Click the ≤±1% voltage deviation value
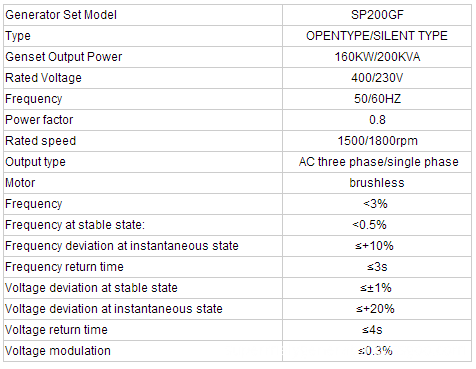Viewport: 476px width, 369px height. (375, 288)
